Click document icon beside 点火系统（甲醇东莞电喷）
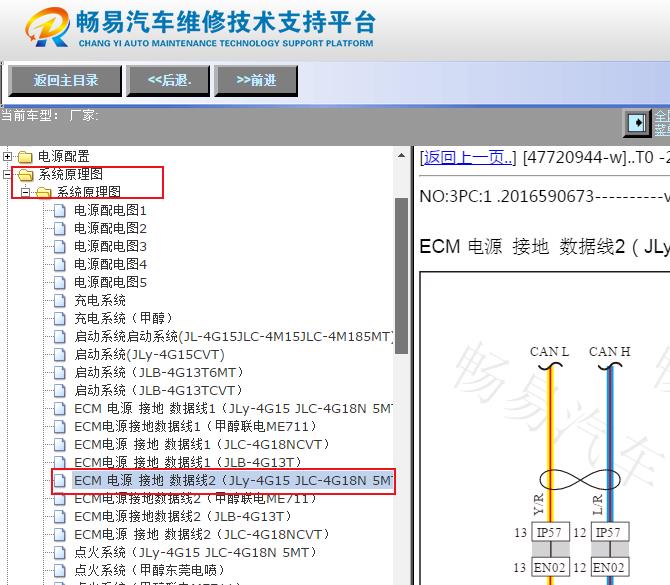 tap(60, 570)
